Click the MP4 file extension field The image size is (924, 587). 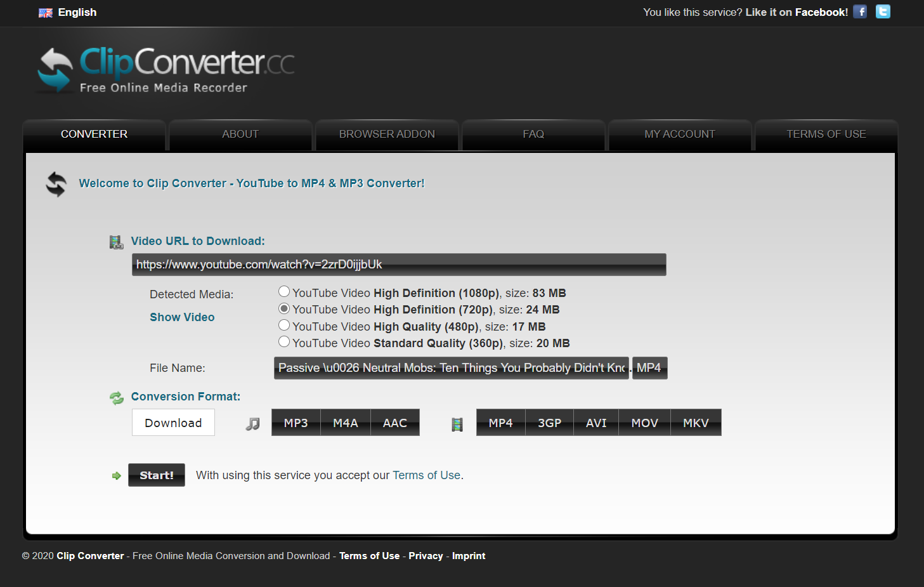(650, 368)
